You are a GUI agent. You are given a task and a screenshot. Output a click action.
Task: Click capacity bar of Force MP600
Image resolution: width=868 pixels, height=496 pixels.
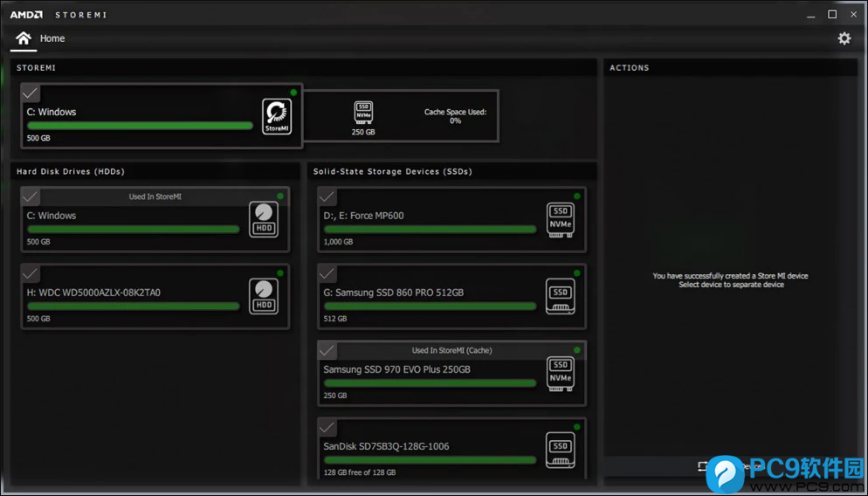[x=431, y=229]
